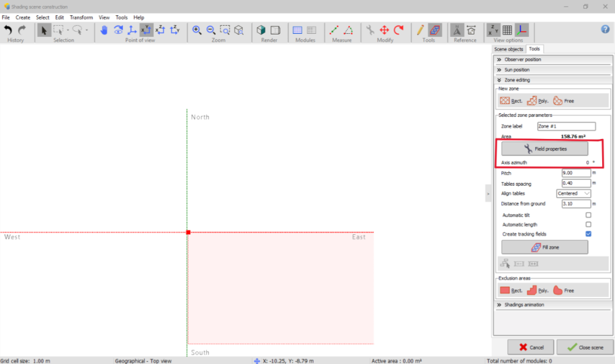Open the Transform menu
The width and height of the screenshot is (615, 364).
(81, 18)
